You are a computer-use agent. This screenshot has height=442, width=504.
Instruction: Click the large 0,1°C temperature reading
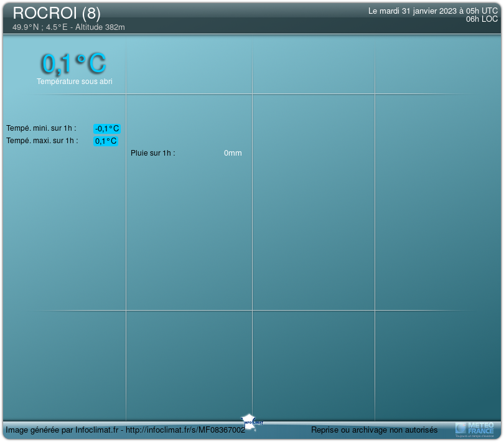[73, 63]
